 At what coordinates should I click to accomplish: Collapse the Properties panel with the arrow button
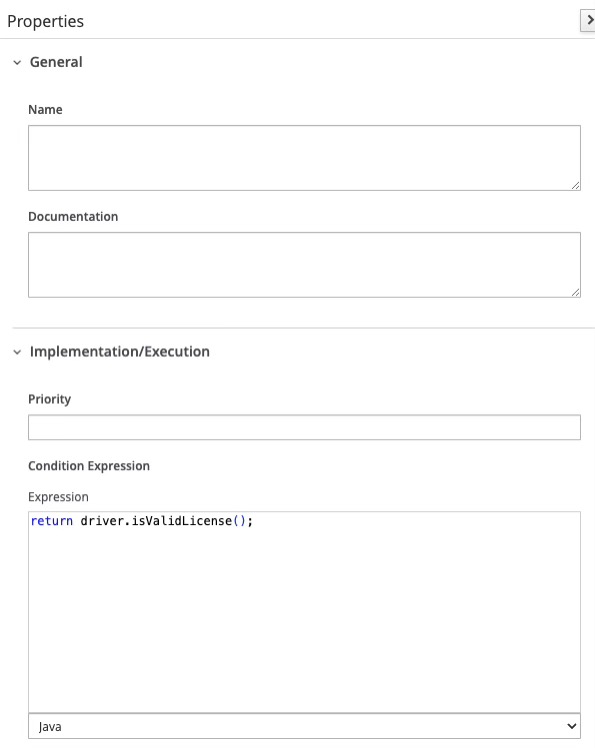(588, 21)
